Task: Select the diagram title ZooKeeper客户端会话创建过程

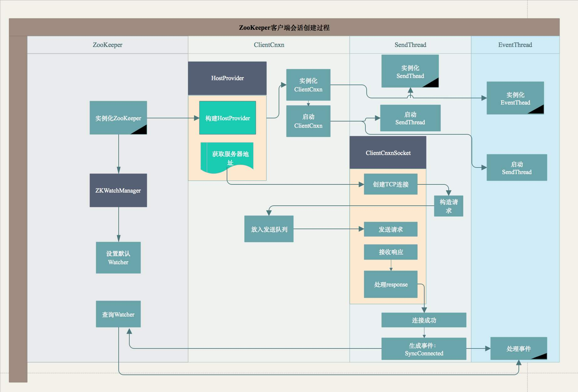Action: point(284,28)
